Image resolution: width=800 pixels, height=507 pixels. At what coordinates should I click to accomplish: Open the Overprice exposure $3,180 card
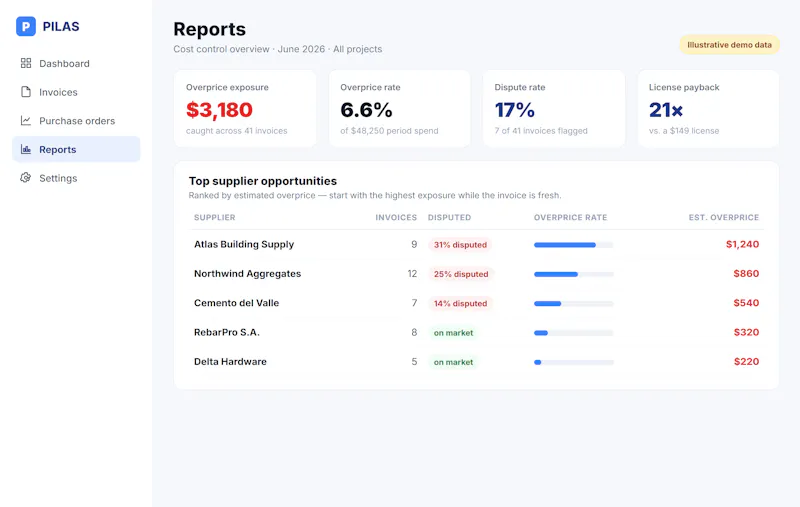[245, 109]
